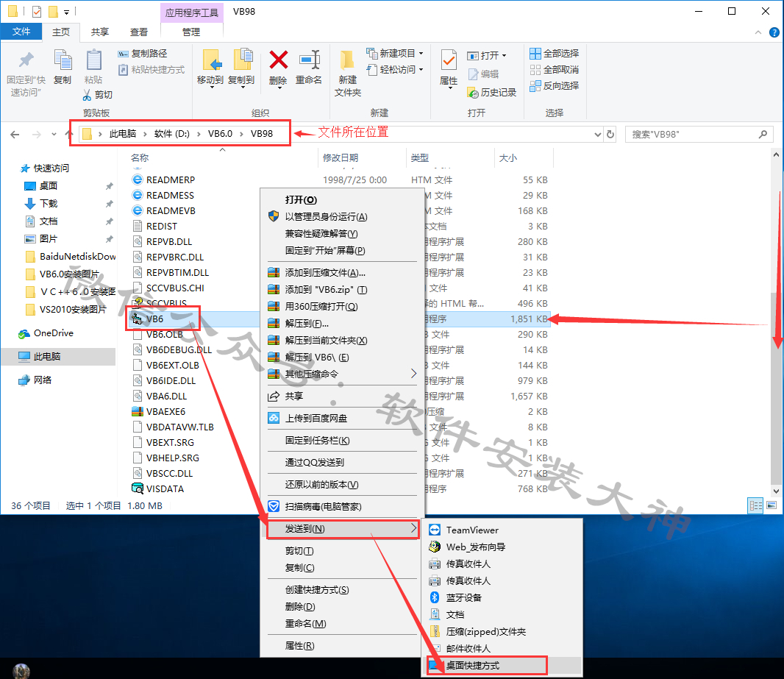This screenshot has height=679, width=784.
Task: Switch to the Manage (管理) ribbon tab
Action: click(x=191, y=32)
